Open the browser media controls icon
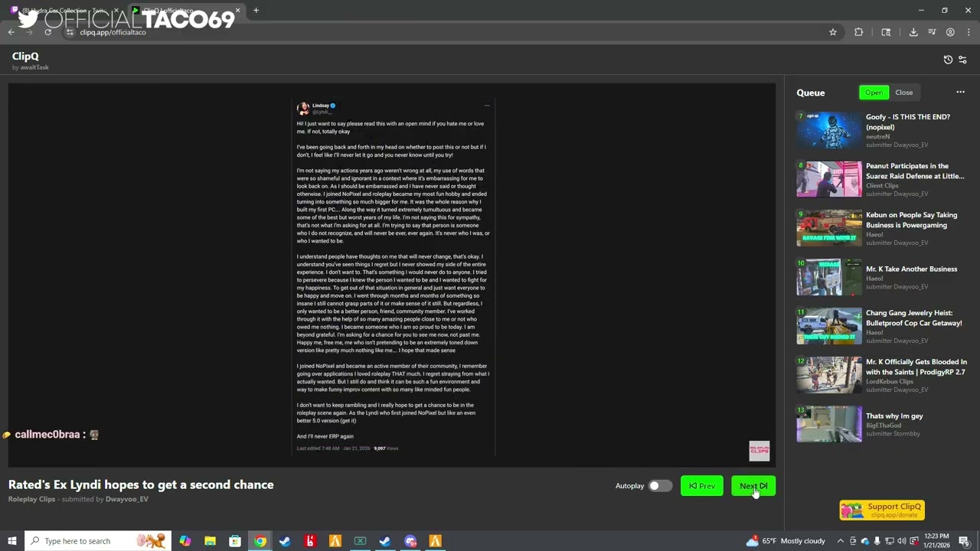 pyautogui.click(x=932, y=32)
